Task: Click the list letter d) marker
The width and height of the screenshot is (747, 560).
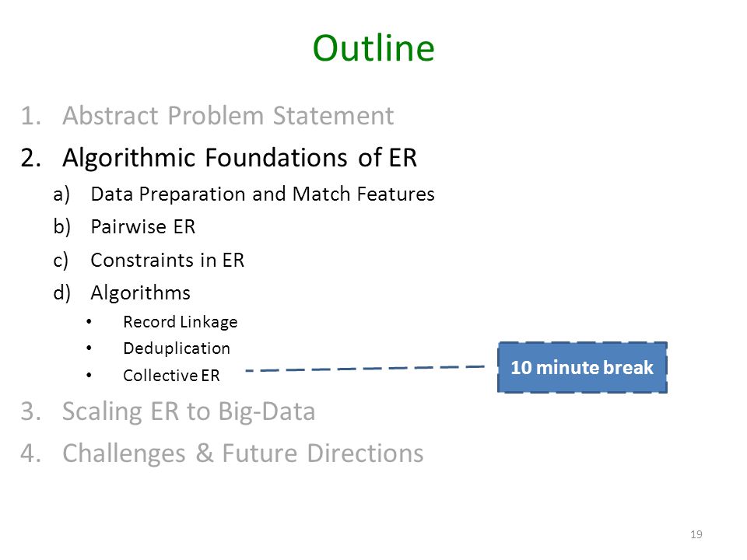Action: point(62,293)
